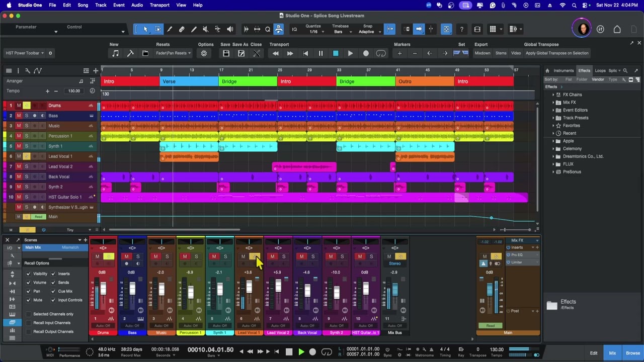Toggle the IQ input quantize button
The width and height of the screenshot is (644, 362).
click(x=294, y=29)
